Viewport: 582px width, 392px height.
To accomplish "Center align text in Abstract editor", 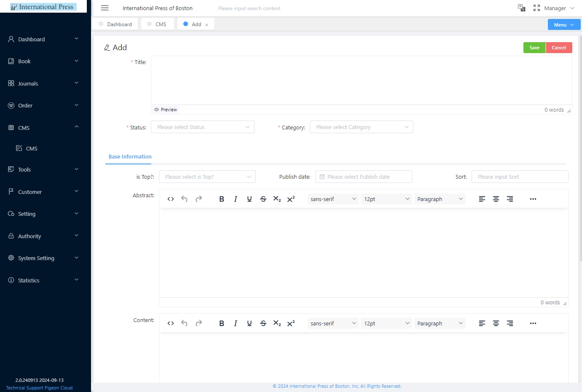I will click(496, 199).
